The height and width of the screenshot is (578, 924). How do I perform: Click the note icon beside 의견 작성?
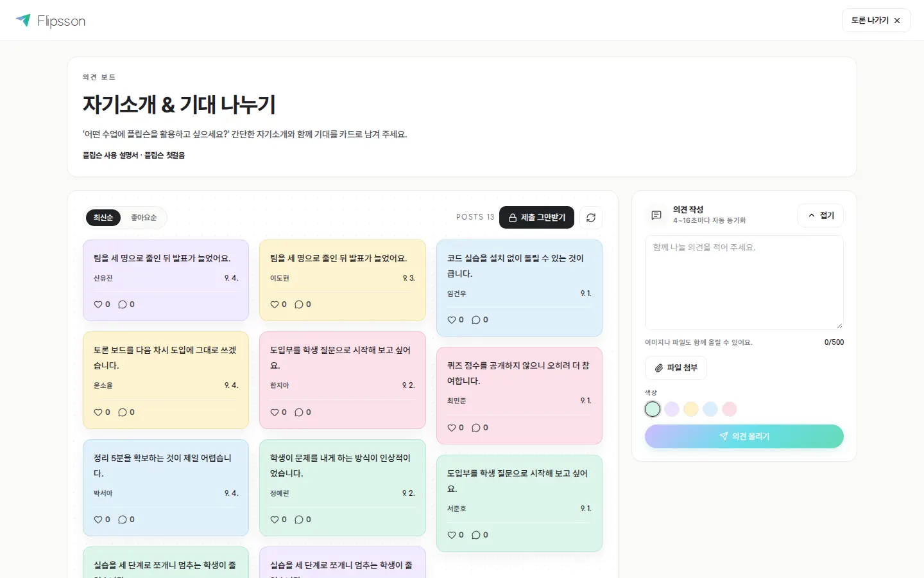click(x=656, y=215)
